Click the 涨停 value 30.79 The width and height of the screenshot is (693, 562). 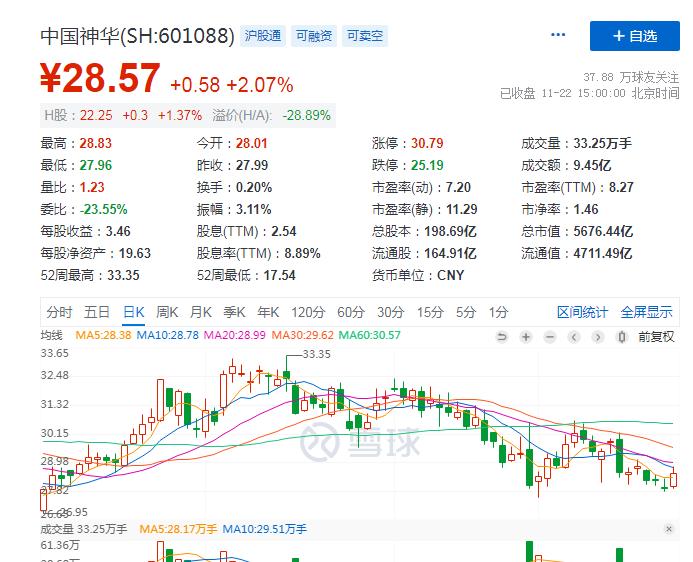coord(427,144)
